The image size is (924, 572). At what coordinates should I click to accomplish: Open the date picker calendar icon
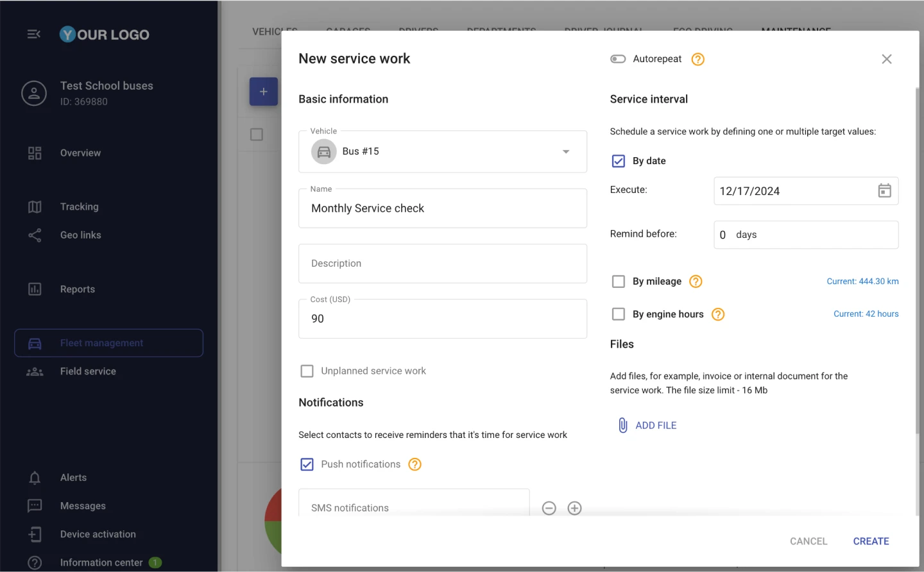tap(884, 190)
